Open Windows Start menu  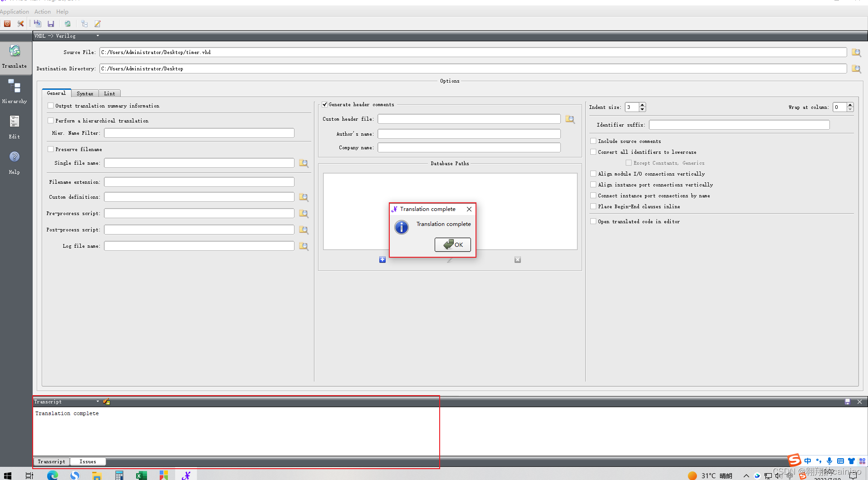click(x=7, y=475)
